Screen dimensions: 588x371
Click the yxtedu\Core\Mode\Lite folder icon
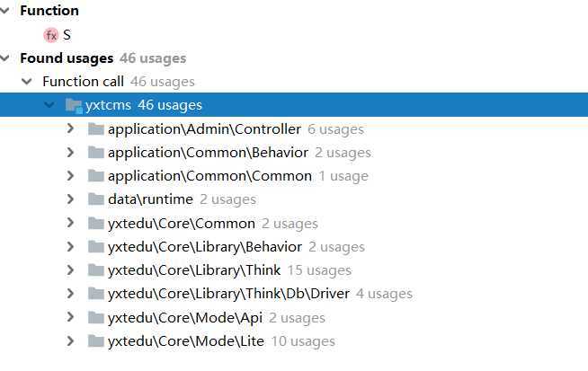coord(96,341)
